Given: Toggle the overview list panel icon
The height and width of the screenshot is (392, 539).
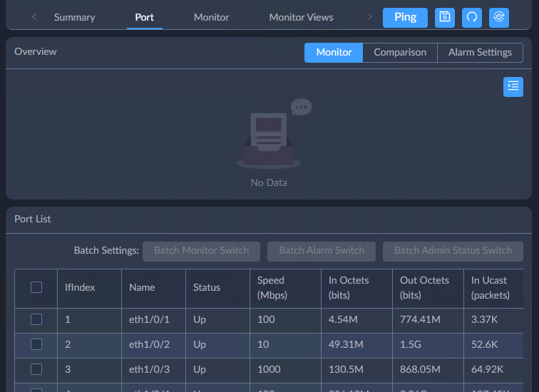Looking at the screenshot, I should coord(513,87).
